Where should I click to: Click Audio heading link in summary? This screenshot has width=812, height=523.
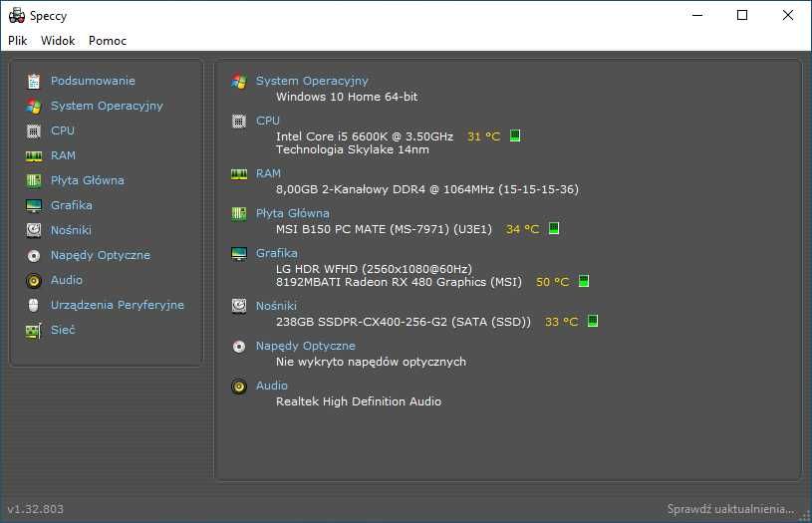pos(271,386)
